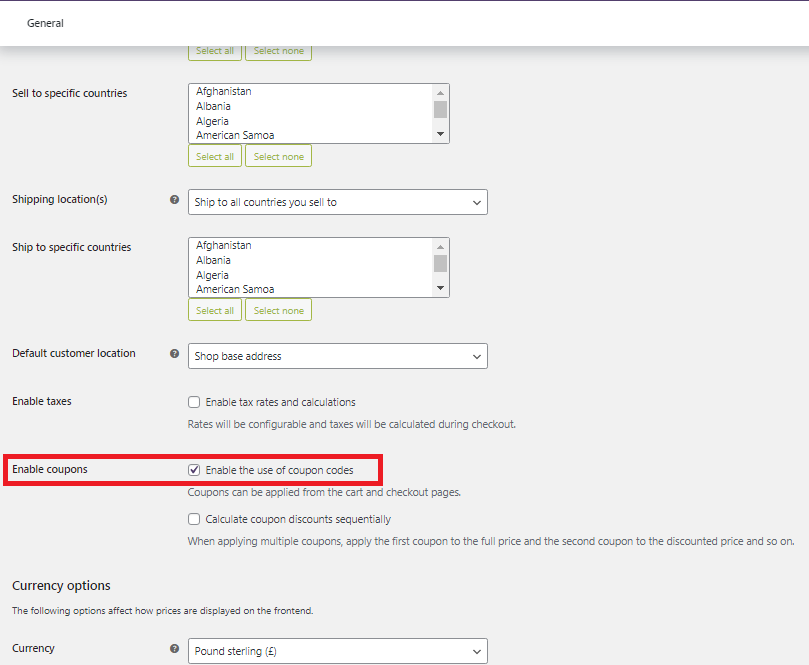Switch to the General tab
Screen dimensions: 809x665
[45, 23]
